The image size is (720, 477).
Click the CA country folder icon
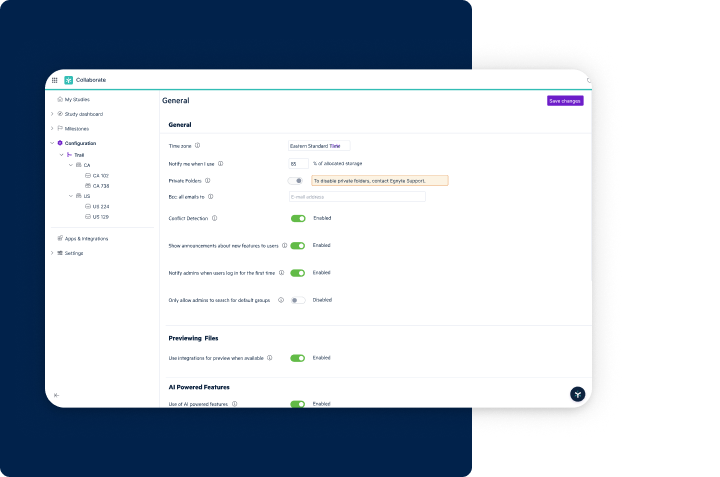[79, 165]
